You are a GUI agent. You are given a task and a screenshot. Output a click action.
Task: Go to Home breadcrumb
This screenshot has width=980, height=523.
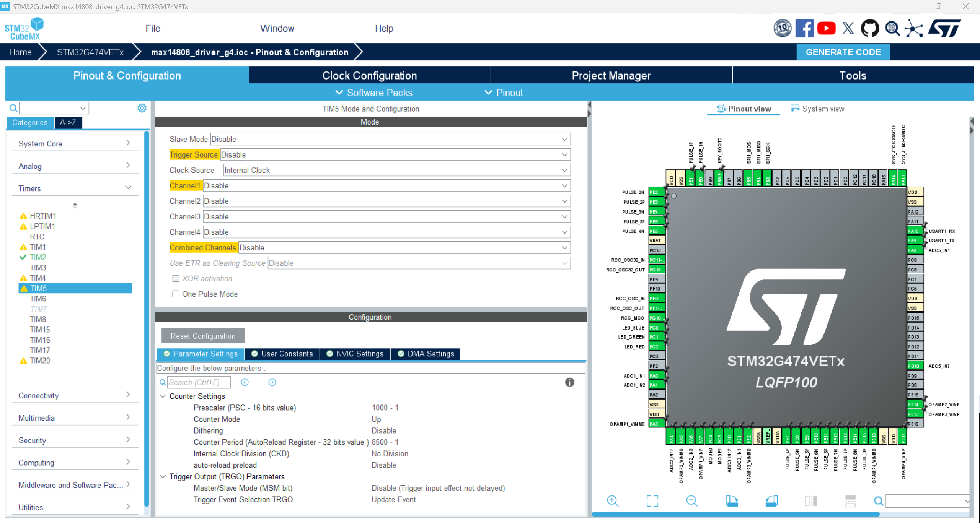click(20, 52)
